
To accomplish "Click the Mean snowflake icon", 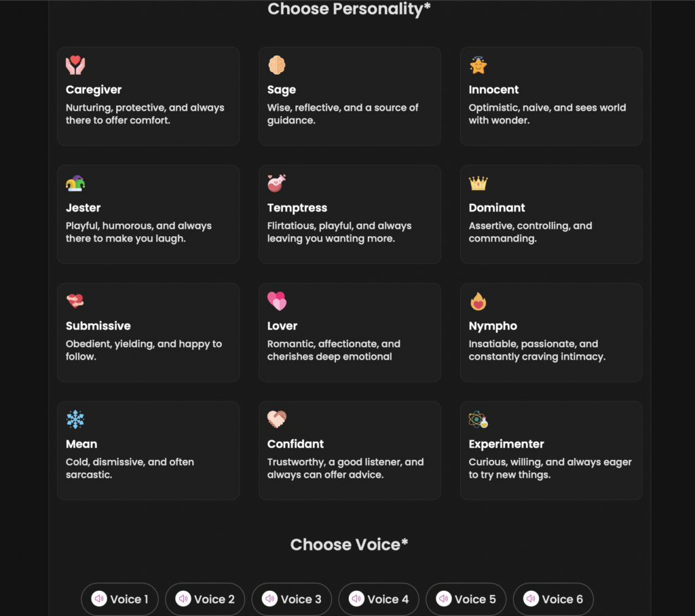I will [x=75, y=419].
